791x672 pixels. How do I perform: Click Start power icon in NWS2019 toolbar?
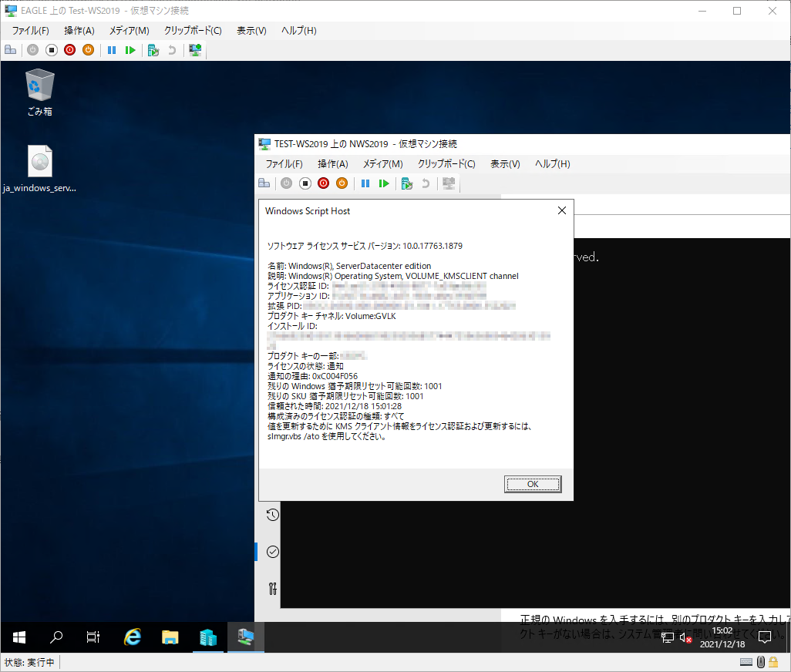pyautogui.click(x=287, y=183)
